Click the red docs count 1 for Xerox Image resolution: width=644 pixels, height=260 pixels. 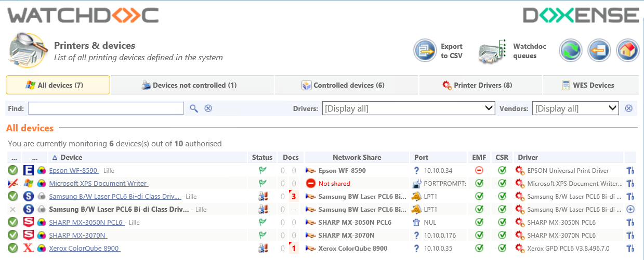pos(294,248)
